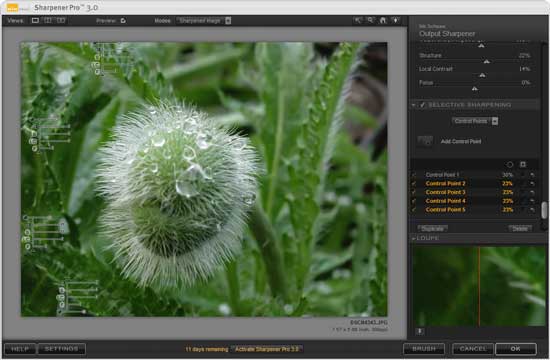Select Control Point 4 in list
Image resolution: width=550 pixels, height=360 pixels.
(x=445, y=201)
